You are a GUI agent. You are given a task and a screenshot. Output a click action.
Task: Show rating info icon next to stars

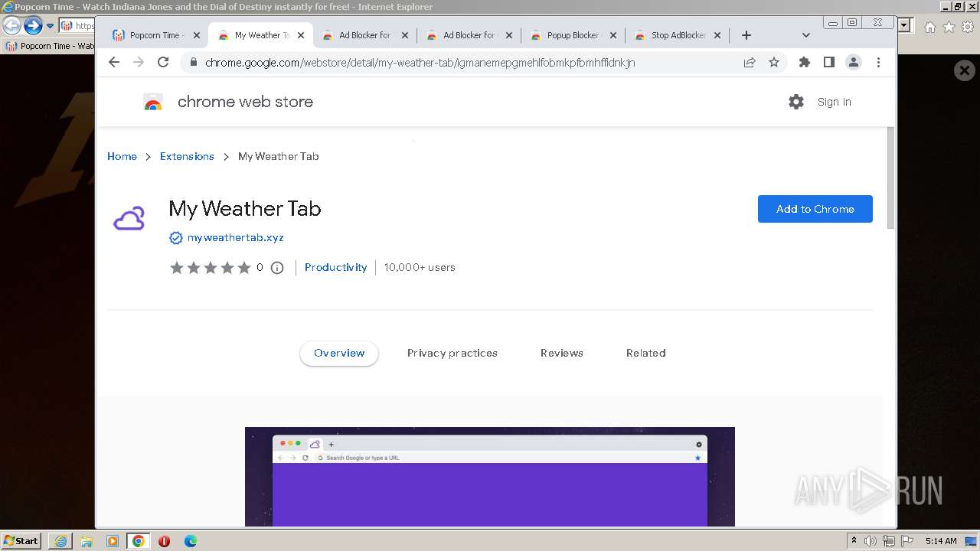point(277,268)
